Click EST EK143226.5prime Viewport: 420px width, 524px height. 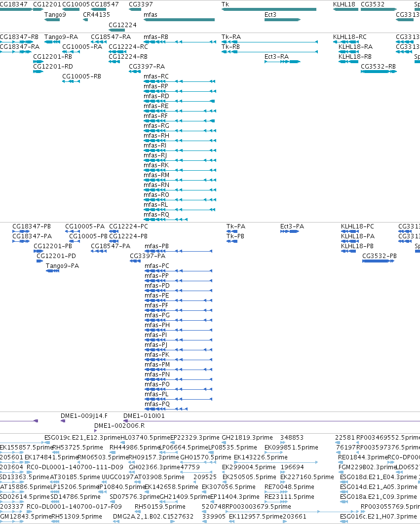pos(261,457)
